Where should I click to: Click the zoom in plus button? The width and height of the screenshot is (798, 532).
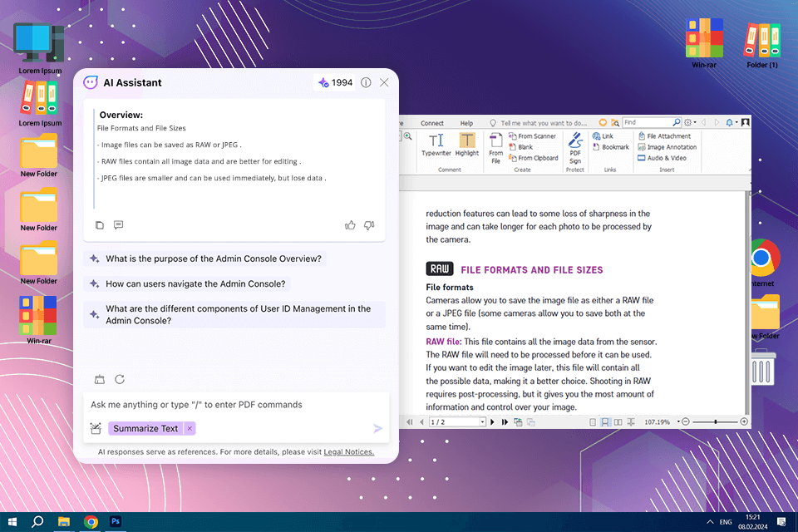tap(744, 422)
